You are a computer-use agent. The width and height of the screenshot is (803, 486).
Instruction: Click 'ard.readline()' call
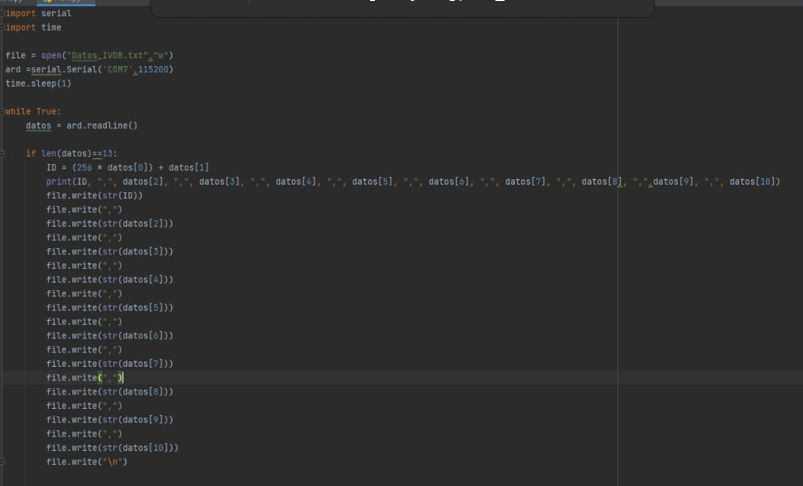pos(102,125)
